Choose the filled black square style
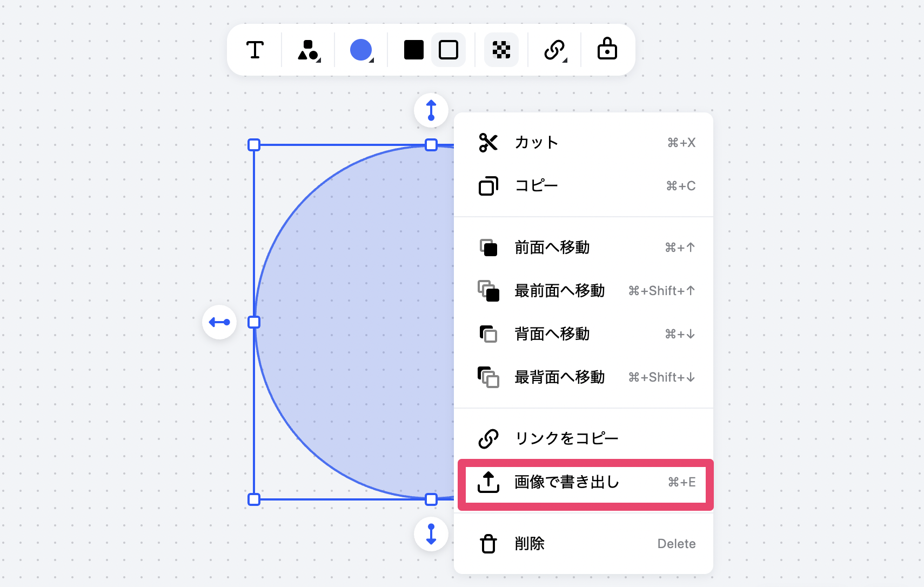Viewport: 924px width, 587px height. click(x=414, y=50)
